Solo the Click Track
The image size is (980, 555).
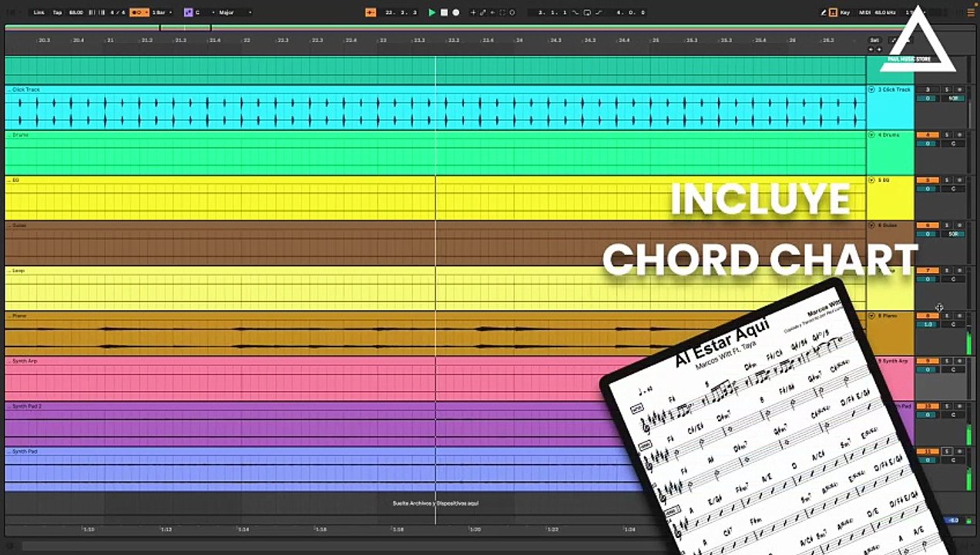pos(947,89)
